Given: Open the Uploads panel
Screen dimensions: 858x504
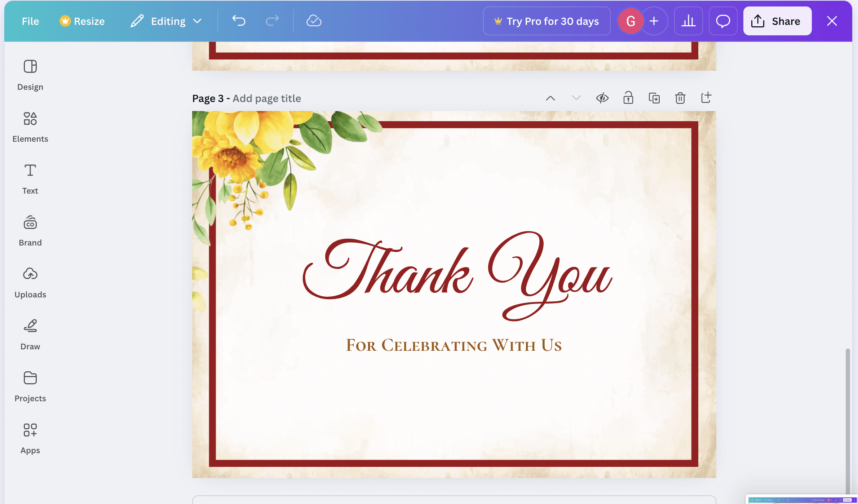Looking at the screenshot, I should [30, 283].
